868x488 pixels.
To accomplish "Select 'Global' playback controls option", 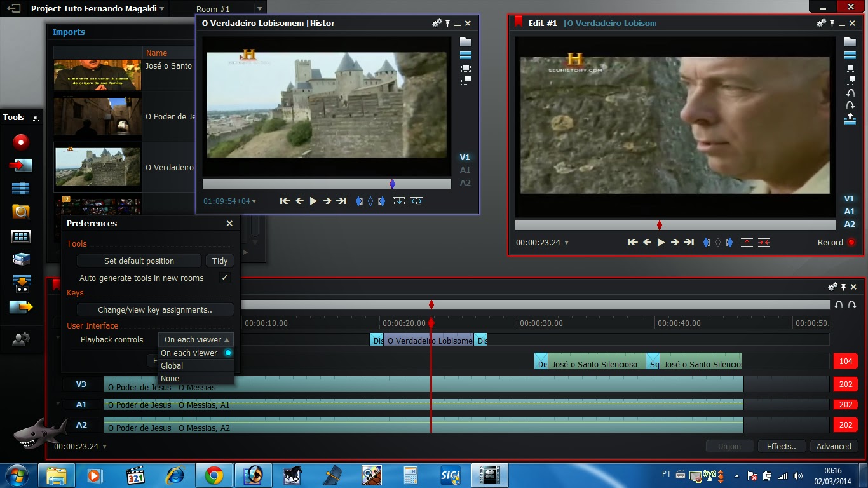I will point(196,365).
